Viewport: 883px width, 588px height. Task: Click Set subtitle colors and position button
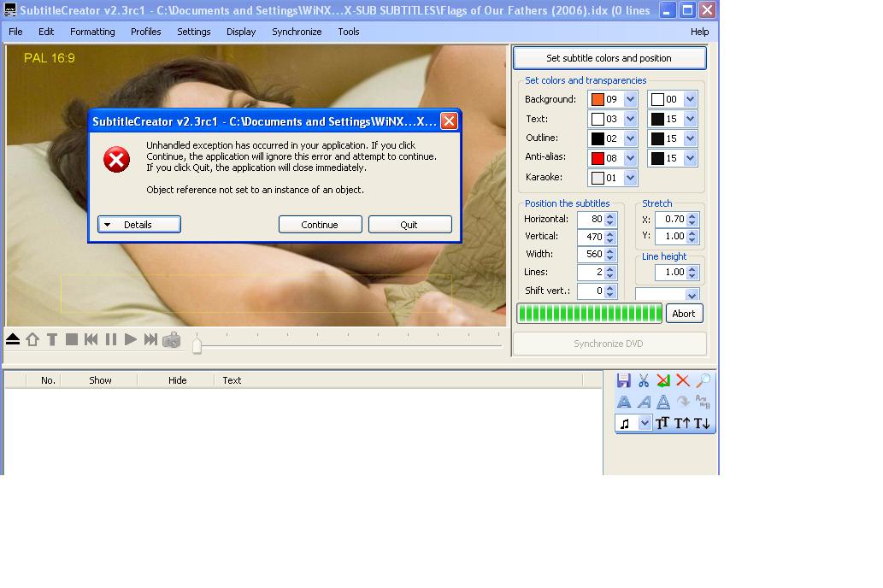(x=609, y=58)
